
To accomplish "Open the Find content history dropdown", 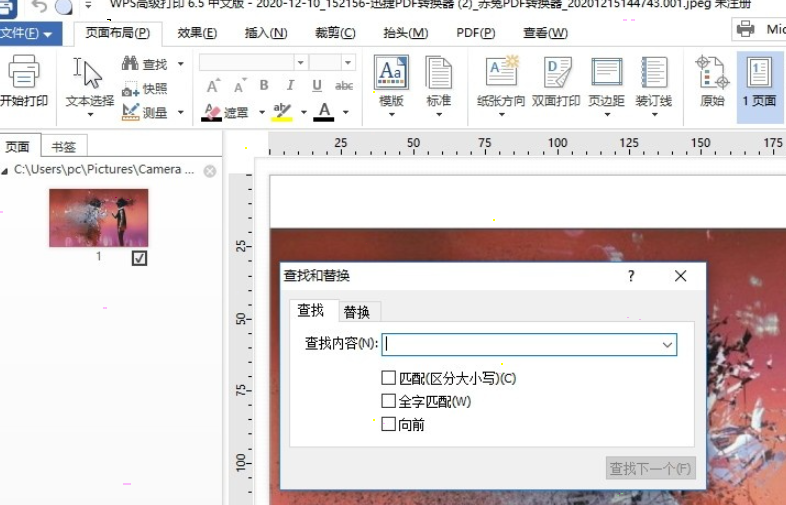I will pyautogui.click(x=667, y=345).
